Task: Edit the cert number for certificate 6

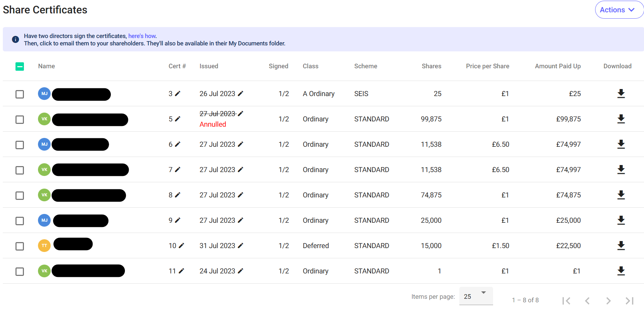Action: tap(178, 144)
